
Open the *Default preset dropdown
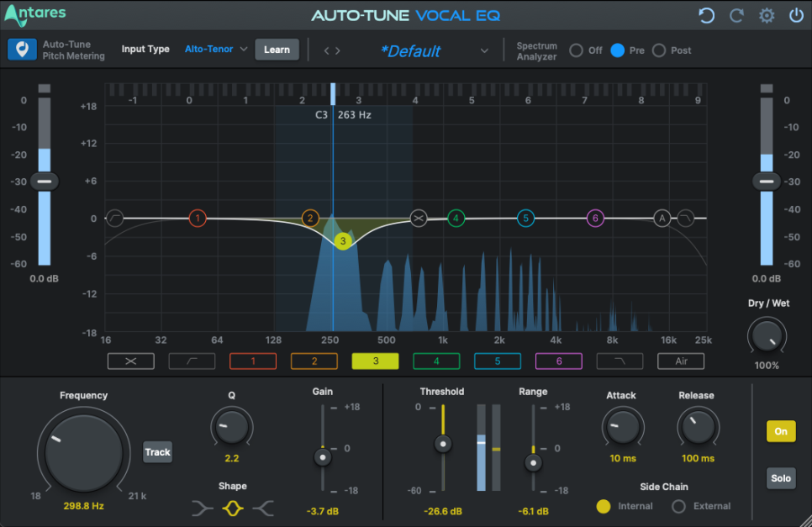pos(434,50)
